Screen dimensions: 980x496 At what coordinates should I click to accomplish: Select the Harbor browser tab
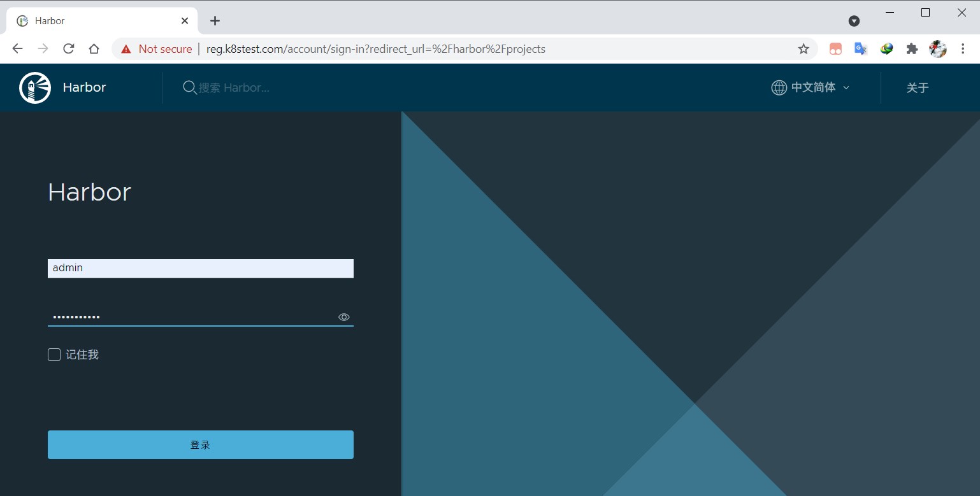tap(102, 21)
